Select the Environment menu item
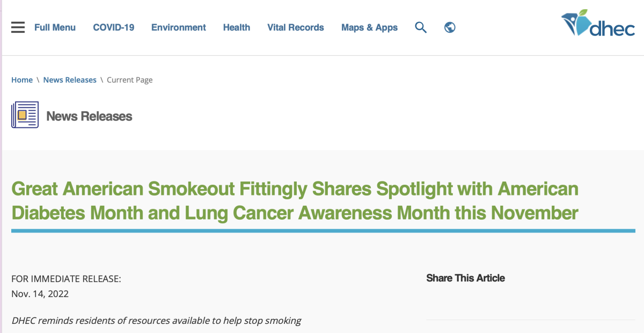 coord(178,27)
